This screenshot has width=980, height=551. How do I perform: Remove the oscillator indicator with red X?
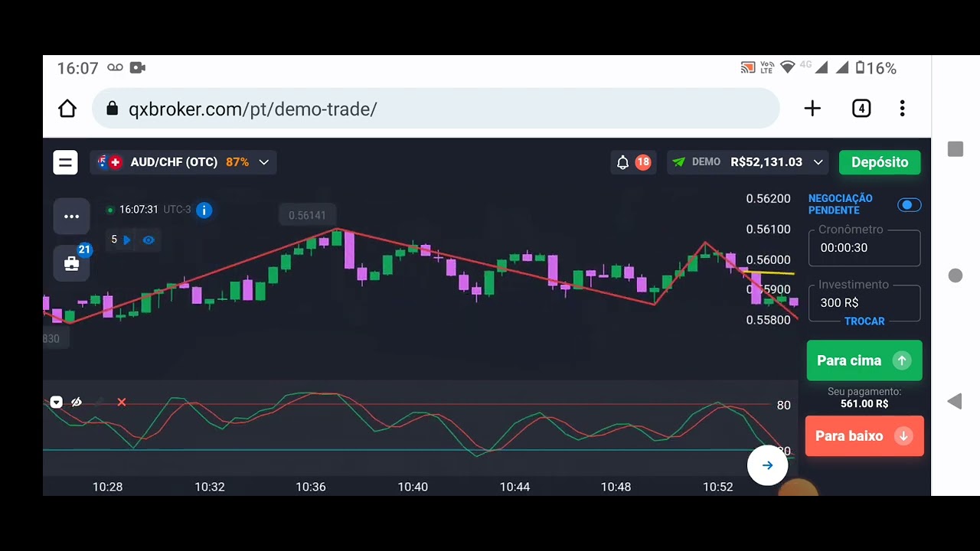pos(121,402)
